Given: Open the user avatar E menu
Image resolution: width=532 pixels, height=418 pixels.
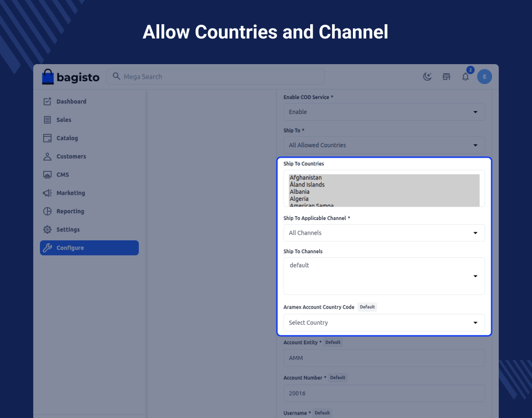Looking at the screenshot, I should [x=484, y=76].
